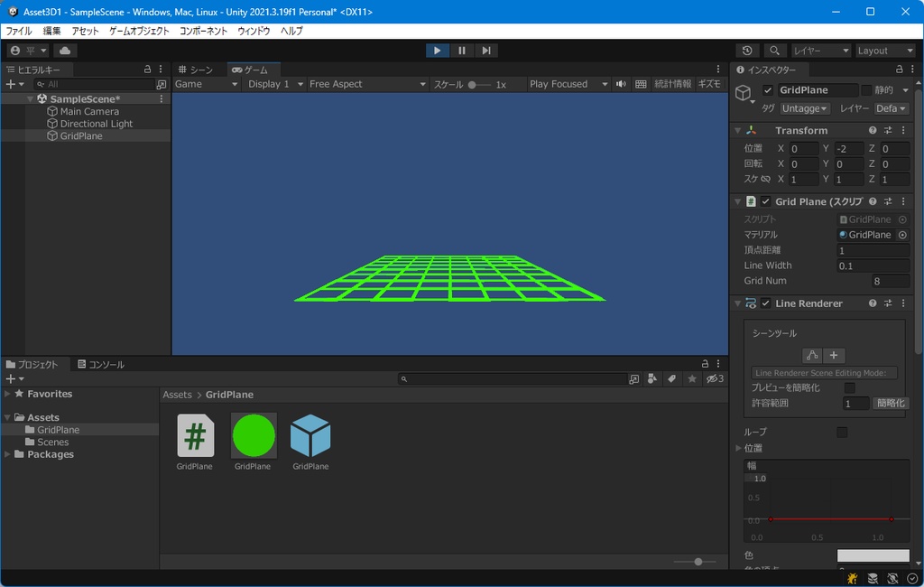The image size is (924, 587).
Task: Open the ヘルプ menu
Action: tap(291, 31)
